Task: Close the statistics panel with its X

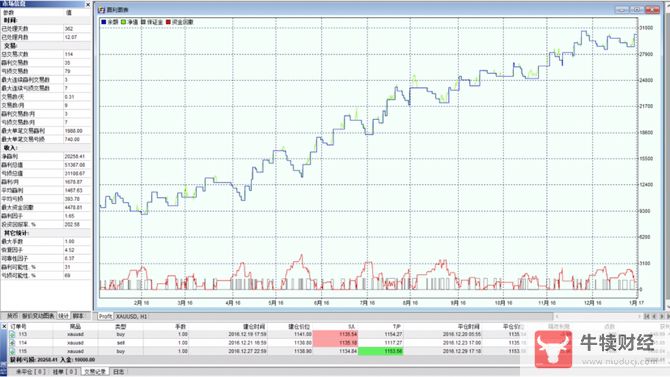Action: click(x=88, y=5)
